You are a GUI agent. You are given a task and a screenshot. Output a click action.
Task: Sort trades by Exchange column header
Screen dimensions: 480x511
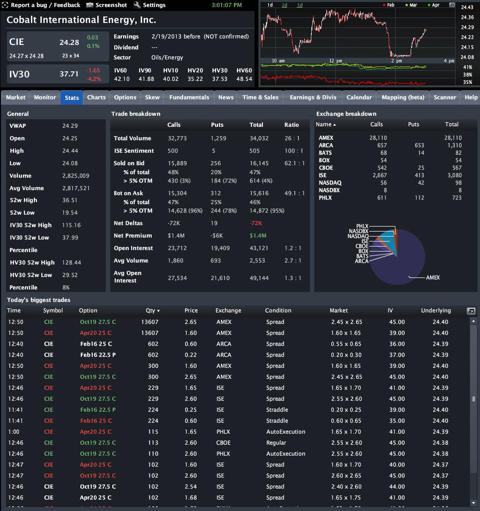[x=228, y=310]
